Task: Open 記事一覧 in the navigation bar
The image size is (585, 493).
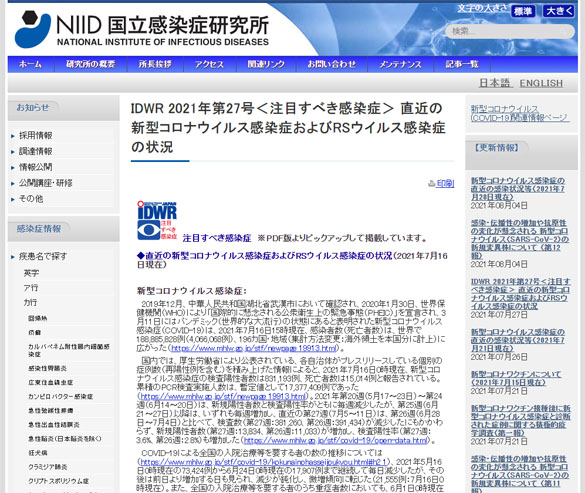Action: point(462,64)
